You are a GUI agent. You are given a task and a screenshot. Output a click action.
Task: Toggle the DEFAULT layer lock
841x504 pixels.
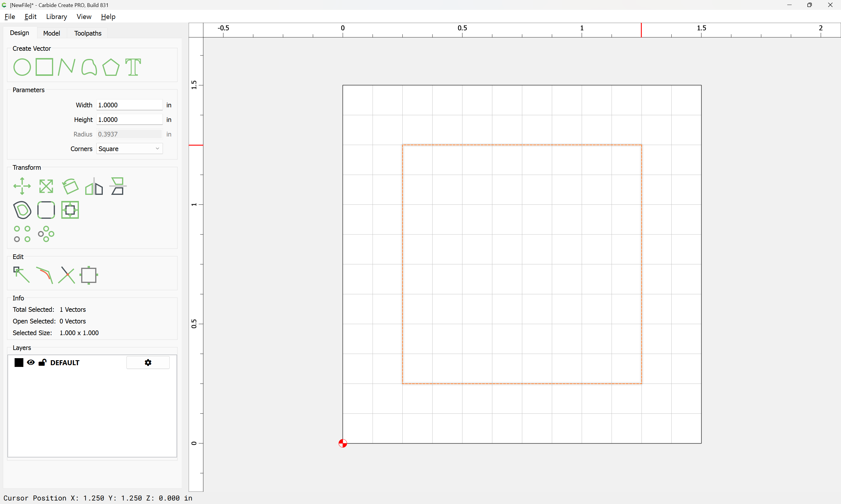click(42, 362)
